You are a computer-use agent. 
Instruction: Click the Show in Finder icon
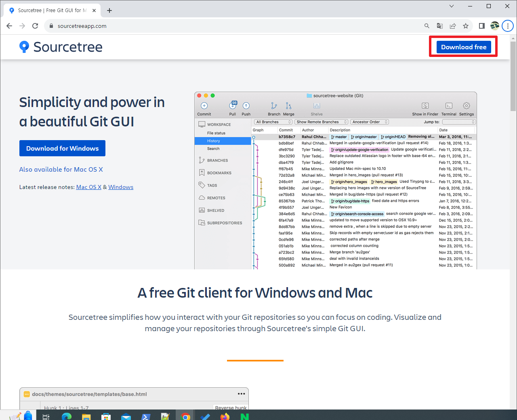[425, 106]
